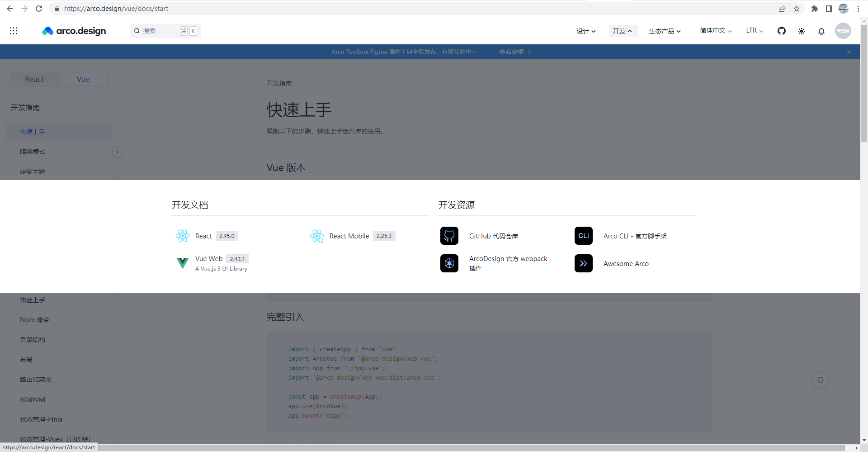Open Awesome Arco link
The height and width of the screenshot is (452, 868).
tap(626, 264)
